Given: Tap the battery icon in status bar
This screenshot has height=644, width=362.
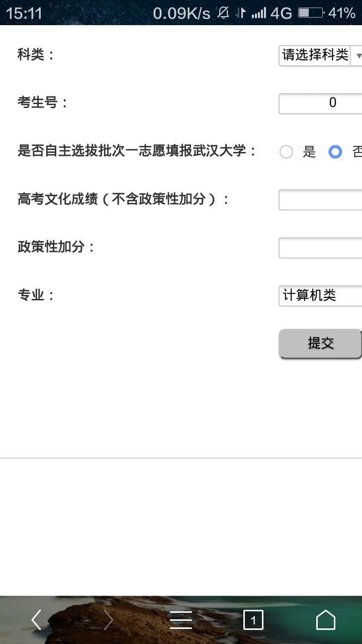Looking at the screenshot, I should click(310, 13).
